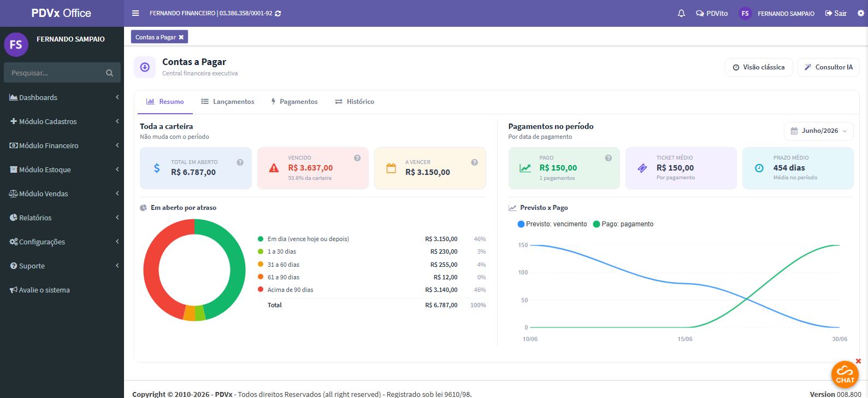Click the calendar icon on A vencer card
The height and width of the screenshot is (398, 868).
391,168
